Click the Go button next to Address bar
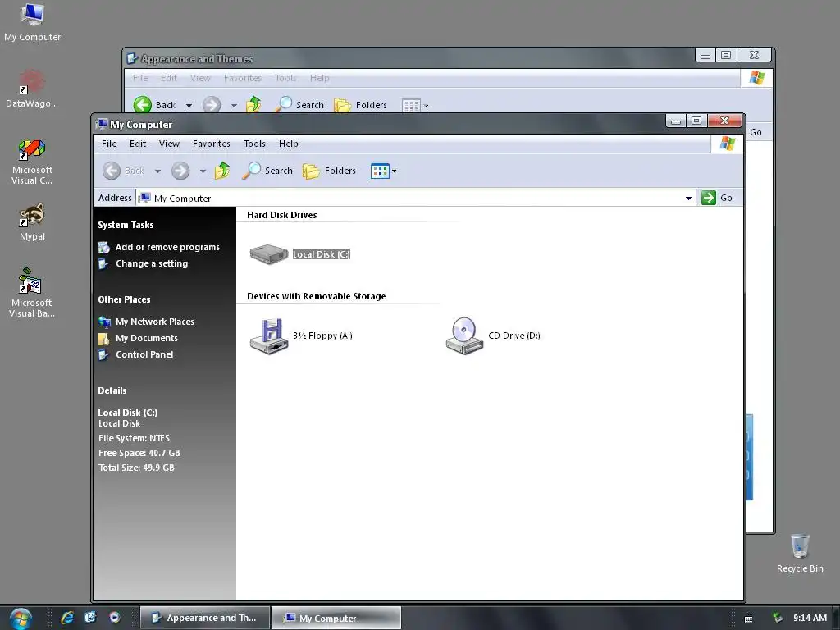This screenshot has width=840, height=630. [717, 198]
